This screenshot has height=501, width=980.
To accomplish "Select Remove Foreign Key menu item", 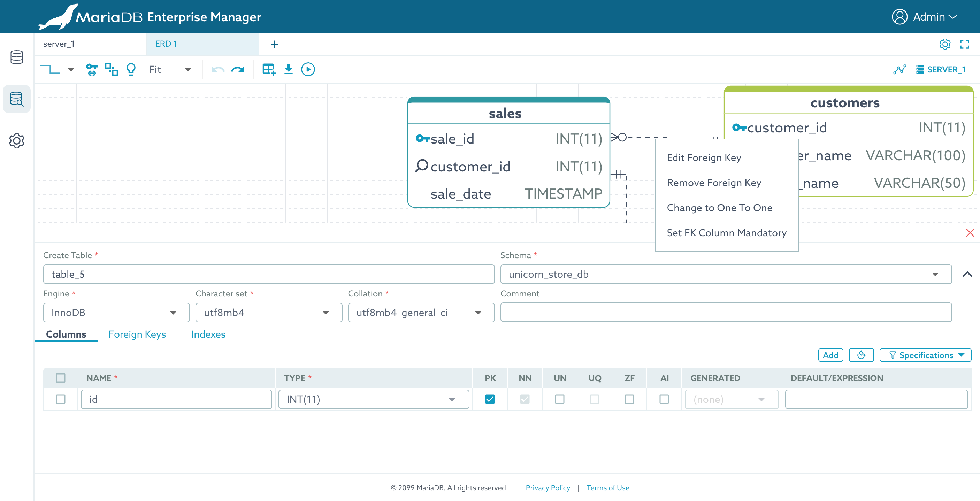I will [714, 183].
